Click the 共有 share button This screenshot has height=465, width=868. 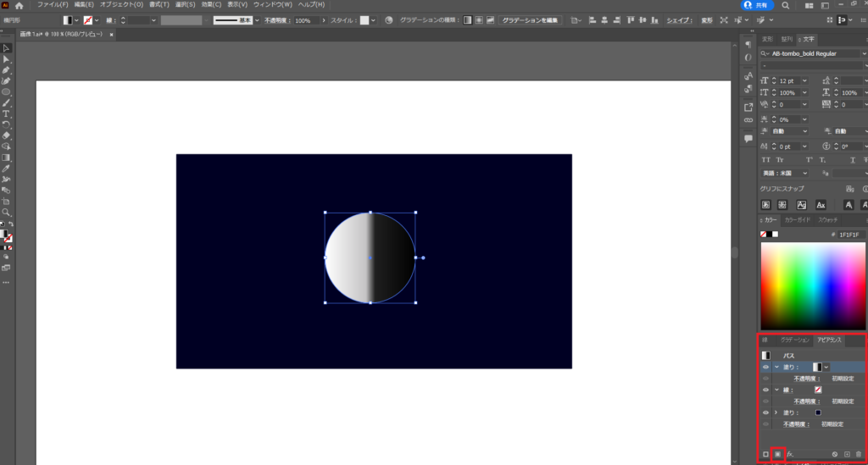click(x=757, y=5)
